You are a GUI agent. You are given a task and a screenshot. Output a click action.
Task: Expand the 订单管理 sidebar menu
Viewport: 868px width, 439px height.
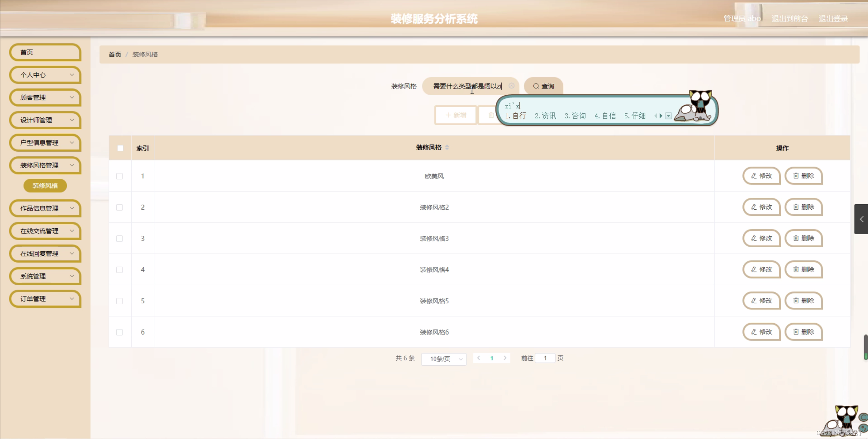[45, 299]
